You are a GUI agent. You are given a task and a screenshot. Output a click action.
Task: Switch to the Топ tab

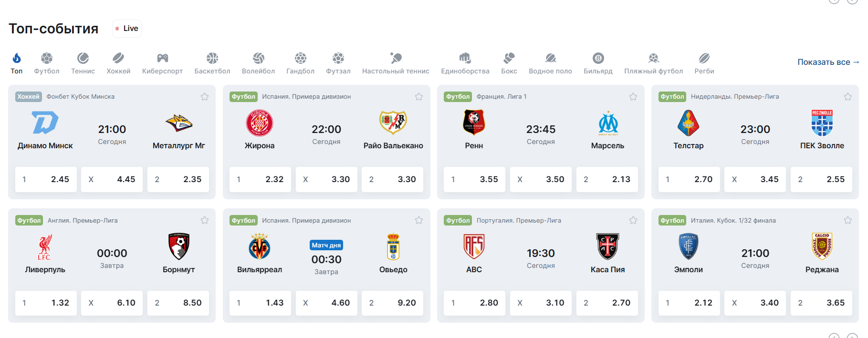[x=17, y=63]
